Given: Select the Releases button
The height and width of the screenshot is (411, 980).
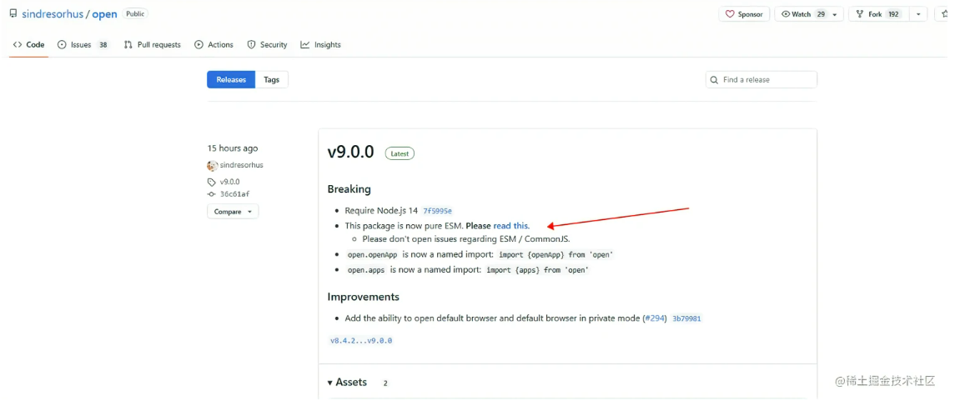Looking at the screenshot, I should click(231, 80).
